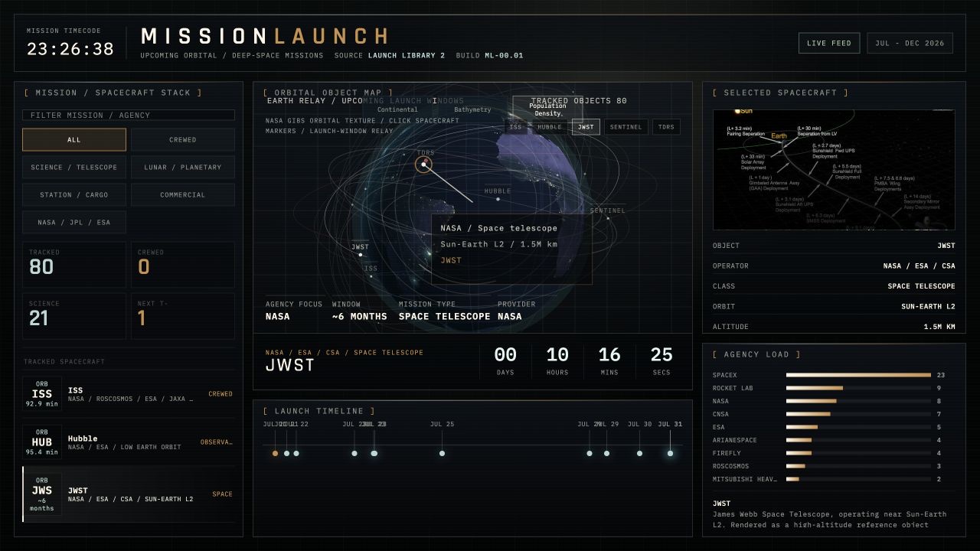
Task: Open the JUL - DEC 2026 range selector
Action: tap(910, 43)
